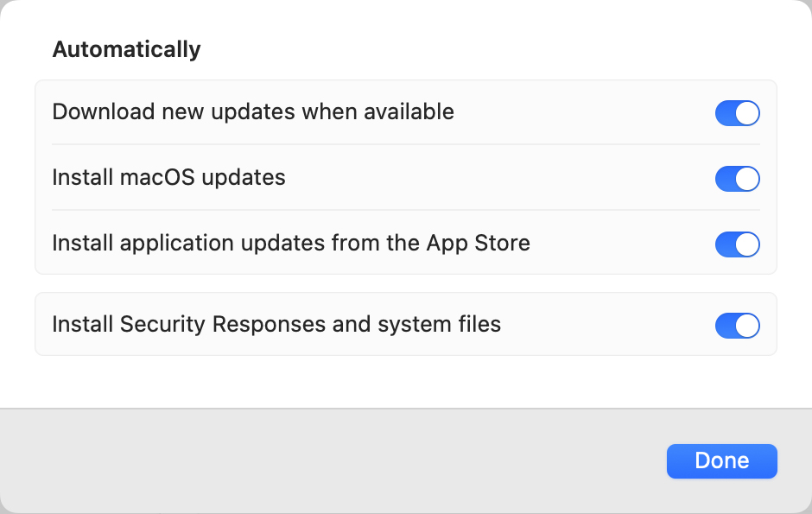Screen dimensions: 812x514
Task: Toggle the switch beside Install macOS updates
Action: [737, 179]
